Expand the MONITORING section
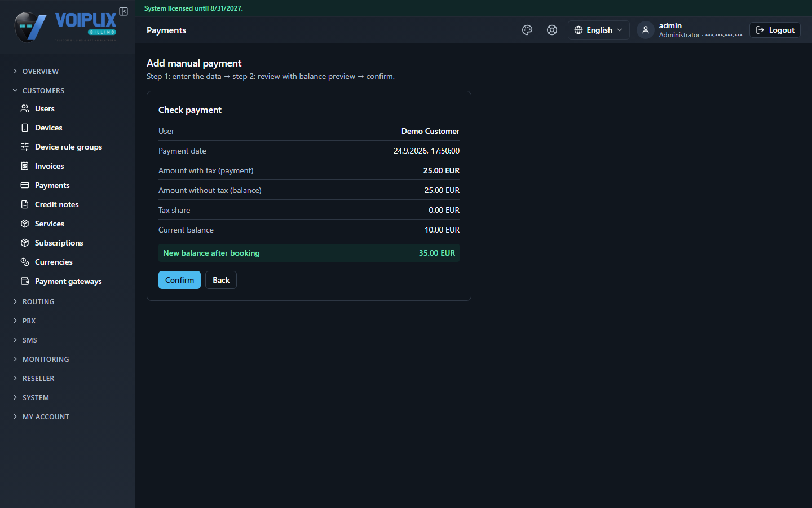Viewport: 812px width, 508px height. (46, 360)
